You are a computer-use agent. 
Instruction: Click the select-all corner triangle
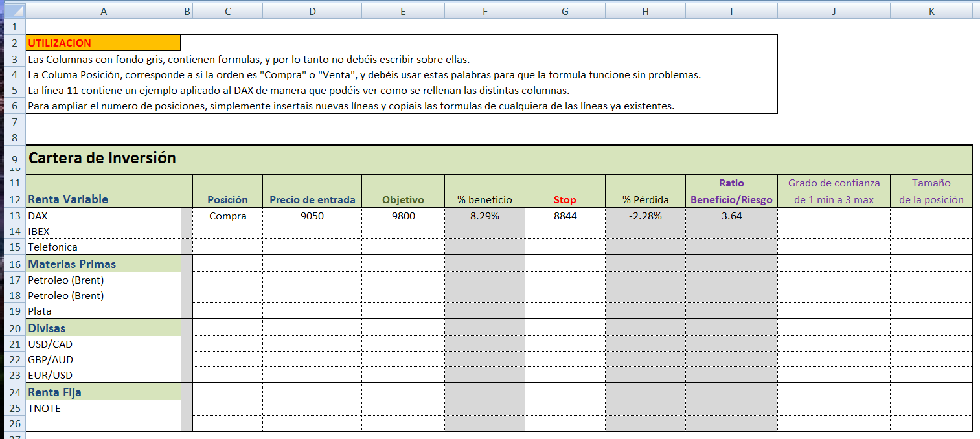(13, 11)
